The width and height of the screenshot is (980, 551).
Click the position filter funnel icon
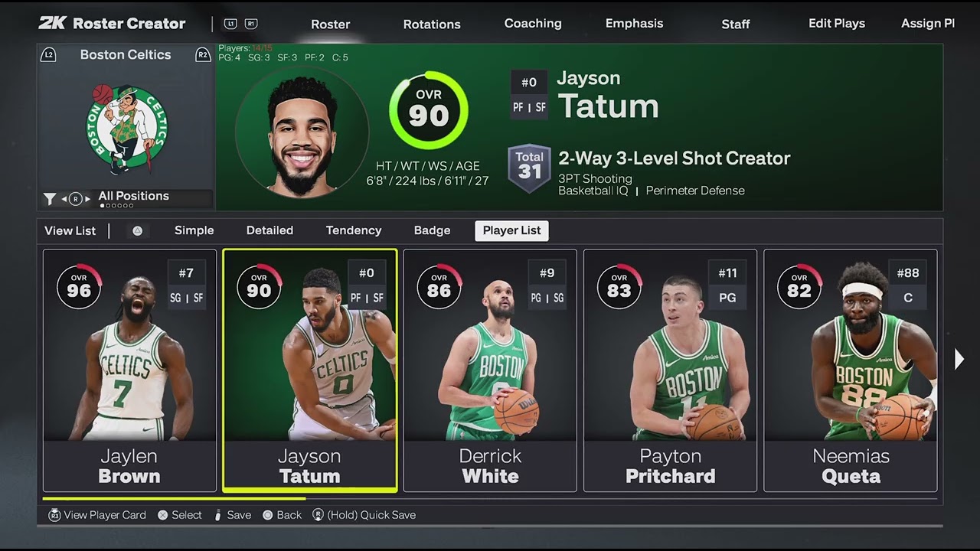(50, 199)
